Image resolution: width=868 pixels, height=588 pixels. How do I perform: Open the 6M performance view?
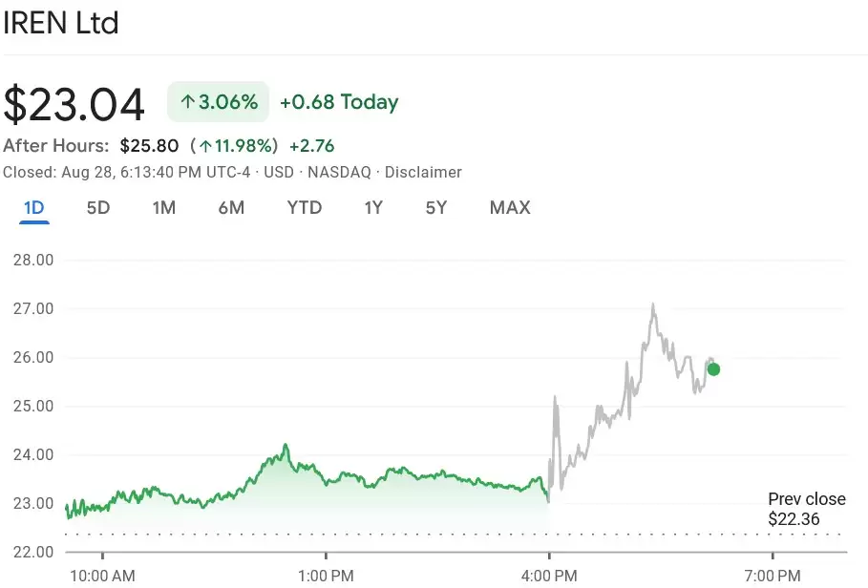[231, 207]
